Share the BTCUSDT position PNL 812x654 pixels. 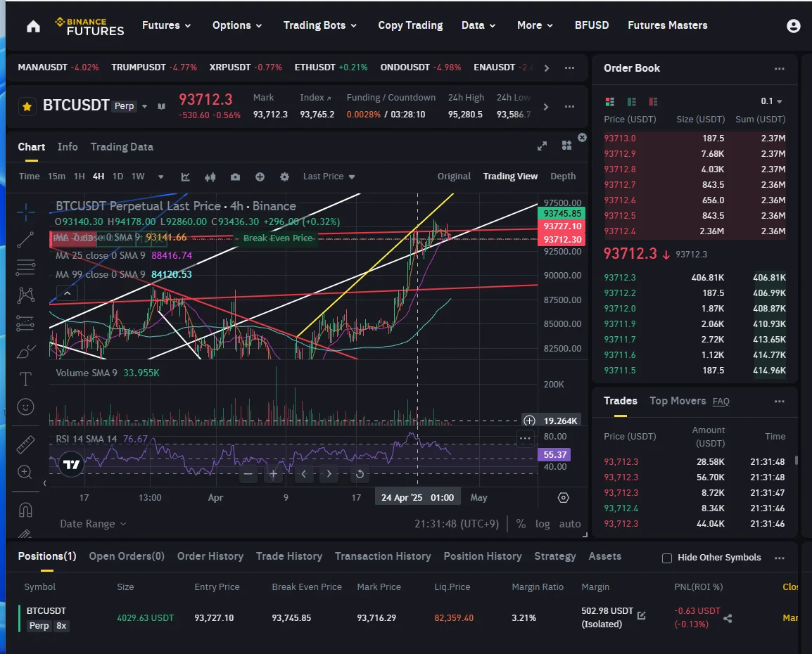tap(728, 617)
